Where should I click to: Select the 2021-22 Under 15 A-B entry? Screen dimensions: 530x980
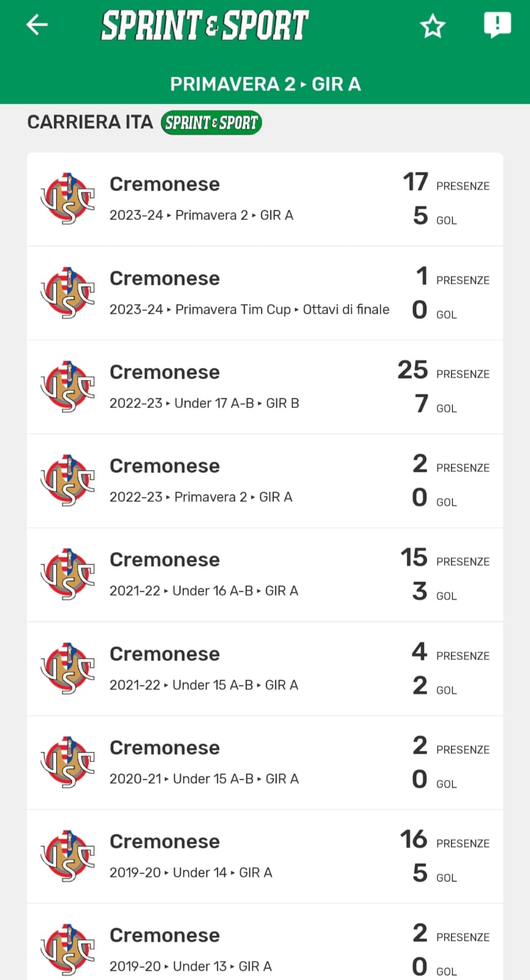point(204,685)
